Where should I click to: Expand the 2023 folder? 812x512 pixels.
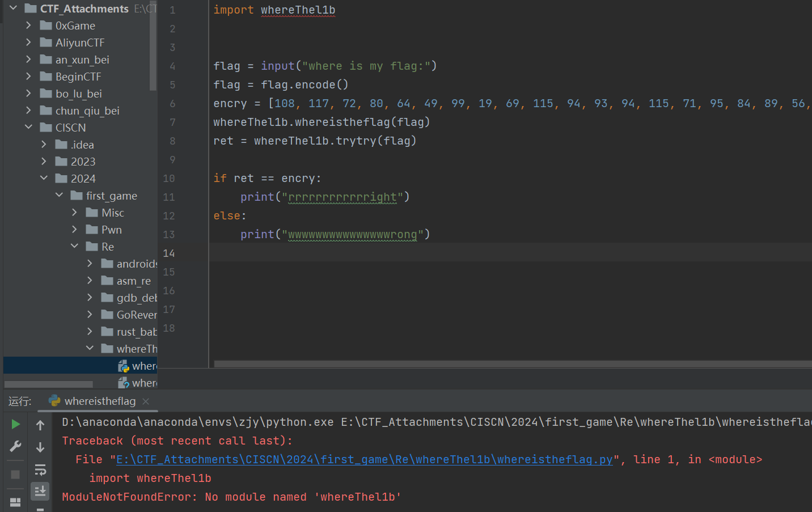pos(44,162)
